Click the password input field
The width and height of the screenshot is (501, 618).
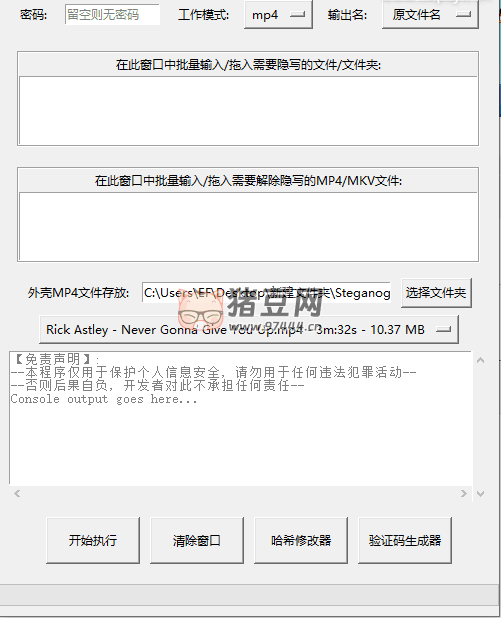tap(112, 15)
